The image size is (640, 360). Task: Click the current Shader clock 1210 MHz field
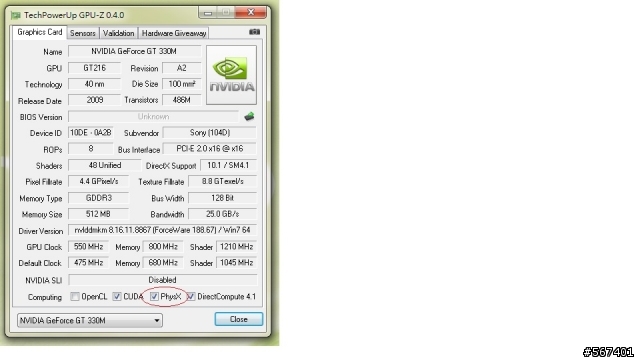(236, 247)
